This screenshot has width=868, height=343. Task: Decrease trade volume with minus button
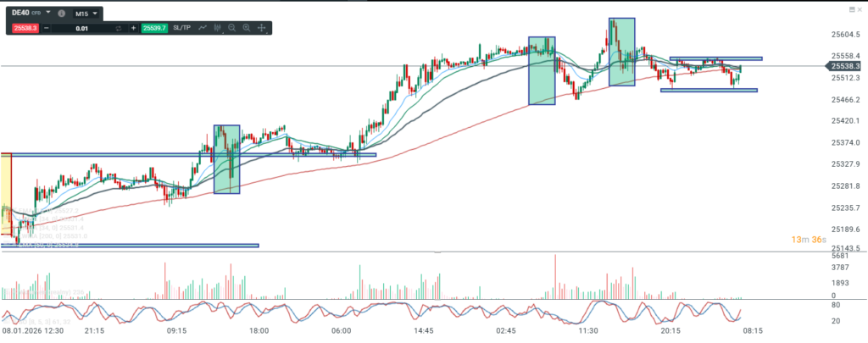tap(47, 28)
